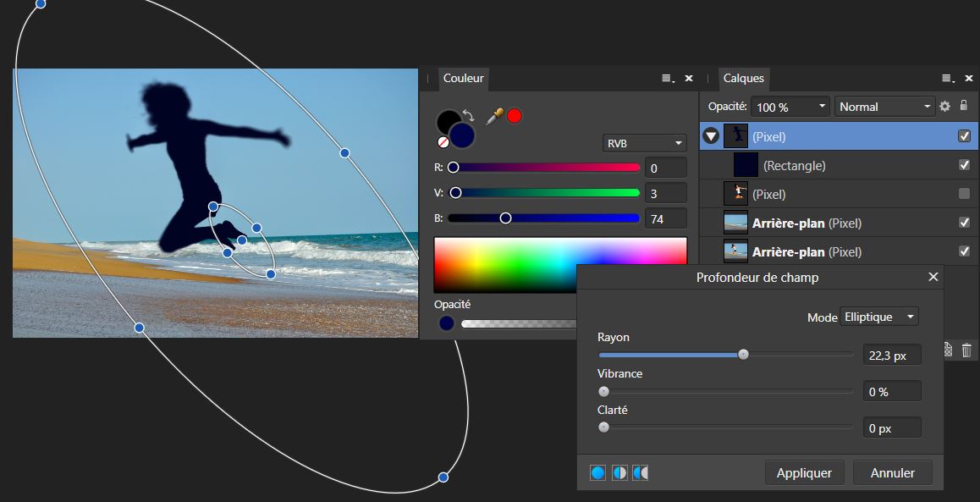The height and width of the screenshot is (502, 980).
Task: Click the Rayon slider track
Action: (x=726, y=355)
